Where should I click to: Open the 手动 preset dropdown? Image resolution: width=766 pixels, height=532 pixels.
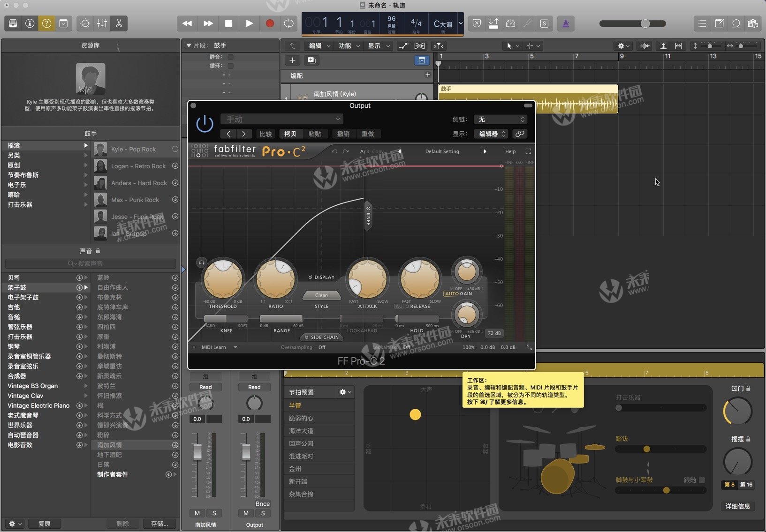281,119
